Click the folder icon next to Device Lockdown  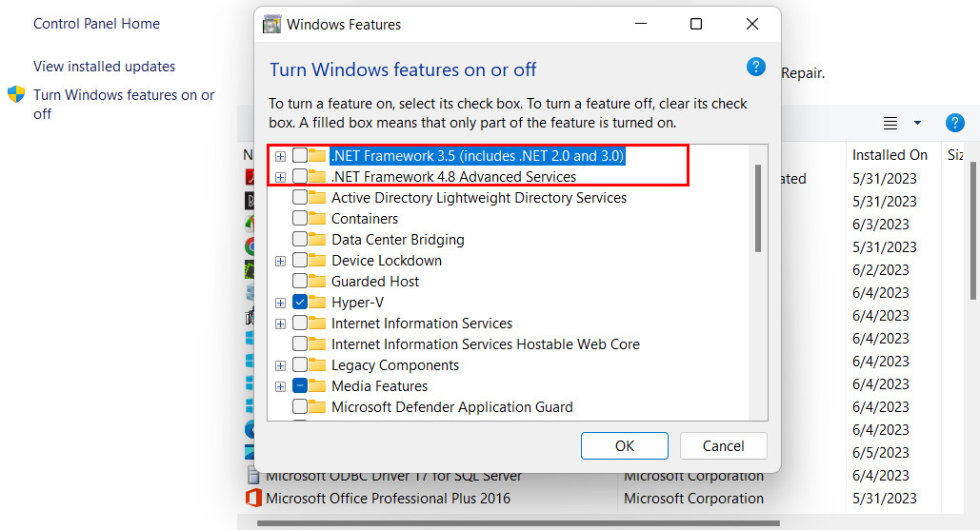[x=317, y=261]
